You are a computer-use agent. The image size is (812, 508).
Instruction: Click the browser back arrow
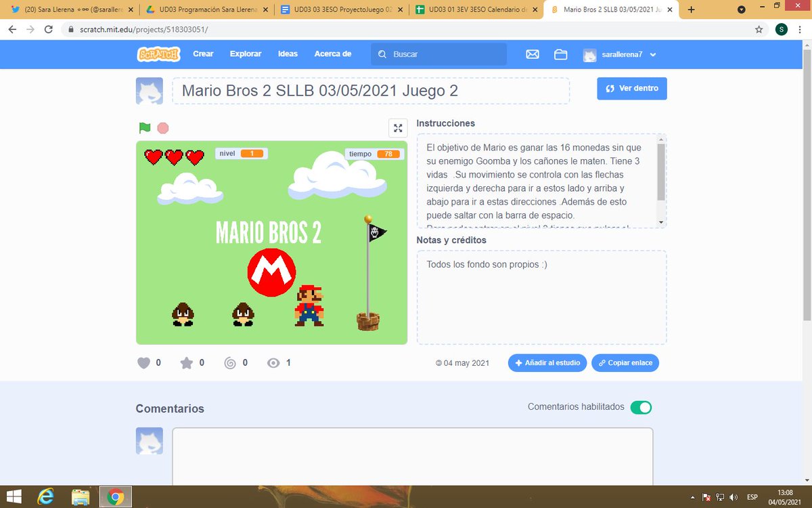coord(12,30)
